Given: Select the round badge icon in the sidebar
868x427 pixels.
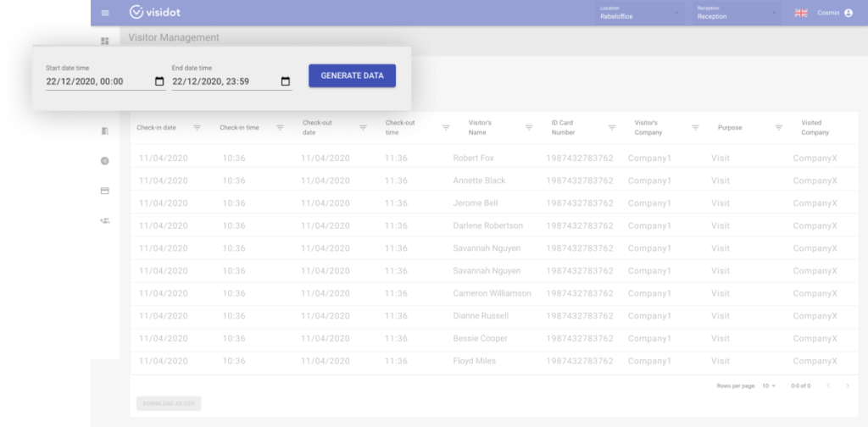Looking at the screenshot, I should (x=104, y=161).
